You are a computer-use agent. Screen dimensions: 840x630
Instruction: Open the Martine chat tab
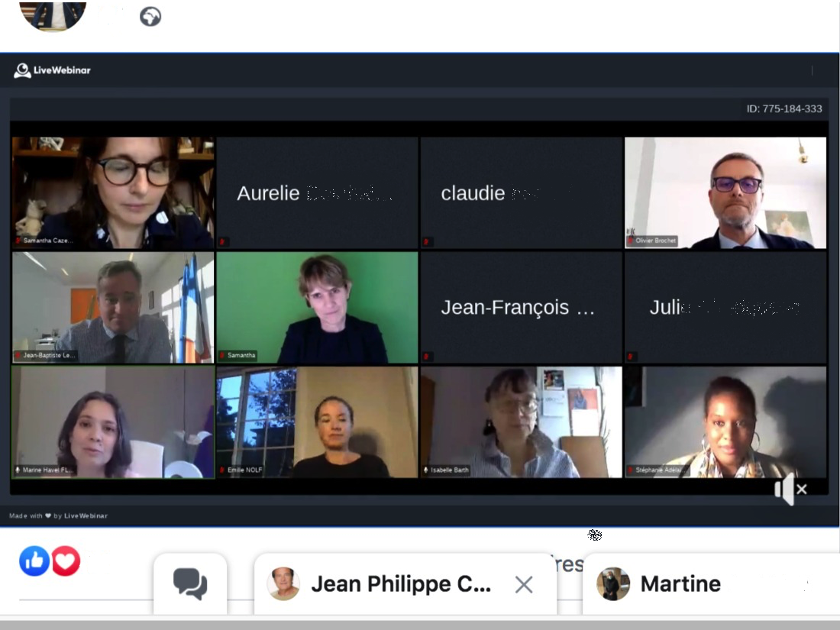point(711,584)
